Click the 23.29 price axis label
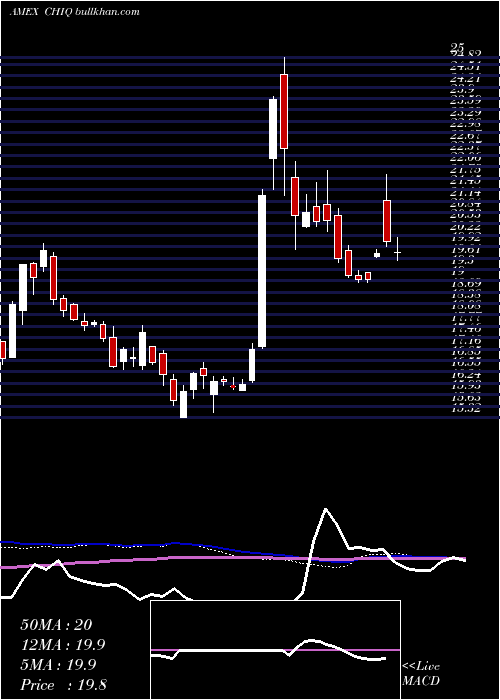The image size is (500, 700). [465, 113]
